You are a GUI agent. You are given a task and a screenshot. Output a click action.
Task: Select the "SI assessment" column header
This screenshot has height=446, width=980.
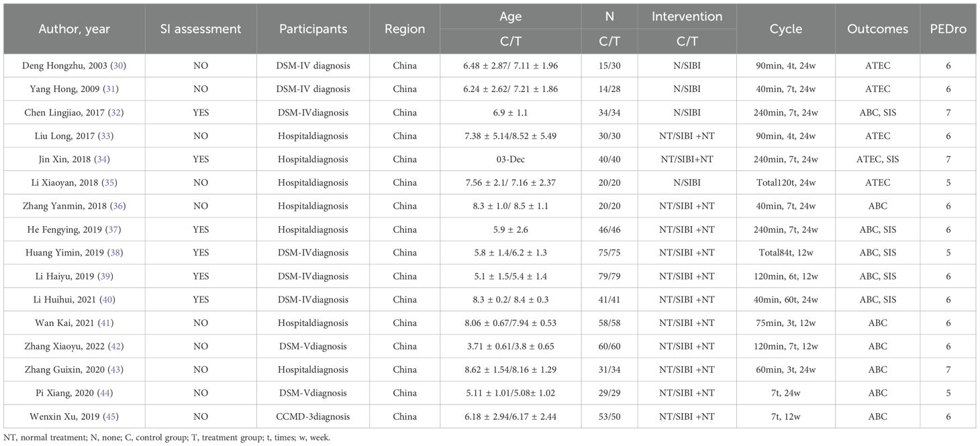pyautogui.click(x=199, y=30)
